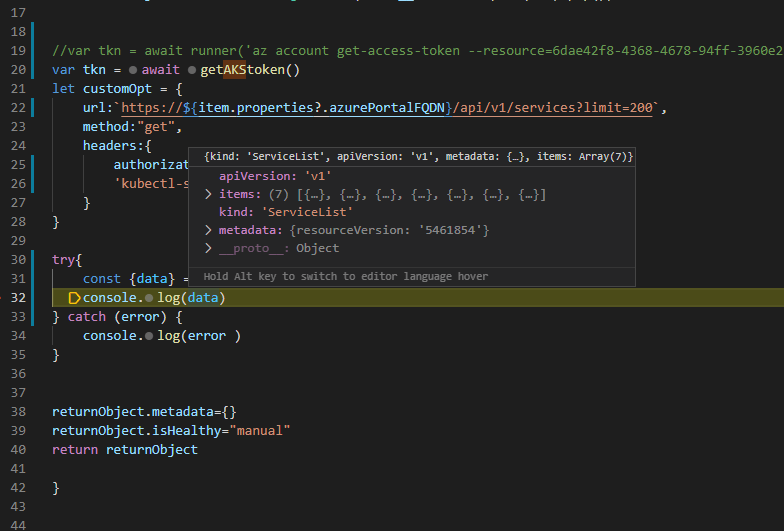Image resolution: width=784 pixels, height=531 pixels.
Task: Click the error parameter in catch clause
Action: coord(136,317)
